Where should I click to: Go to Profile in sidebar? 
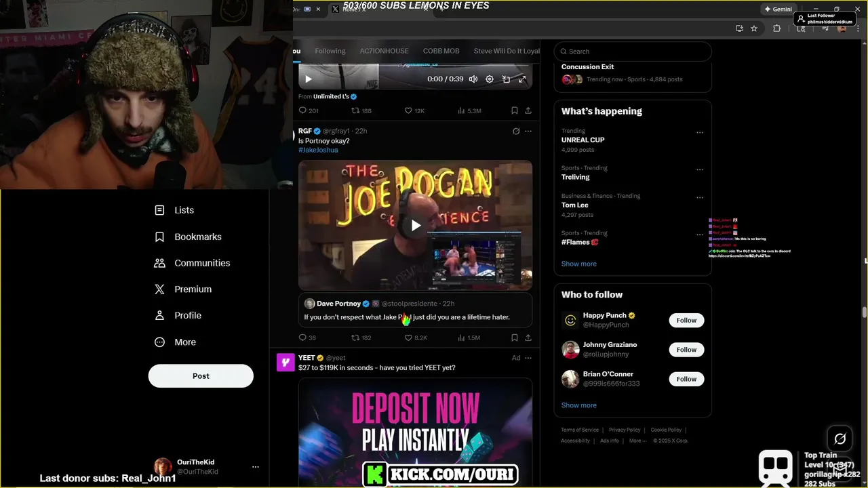pyautogui.click(x=178, y=315)
